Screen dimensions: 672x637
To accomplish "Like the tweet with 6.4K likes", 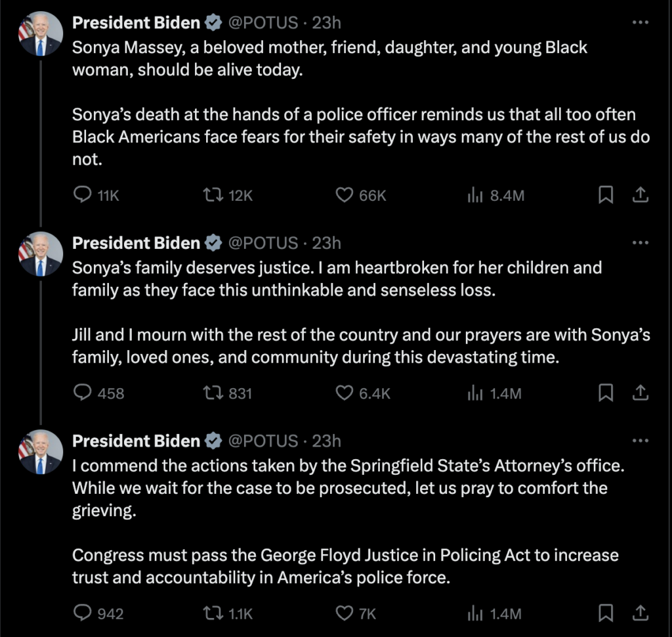I will coord(345,393).
